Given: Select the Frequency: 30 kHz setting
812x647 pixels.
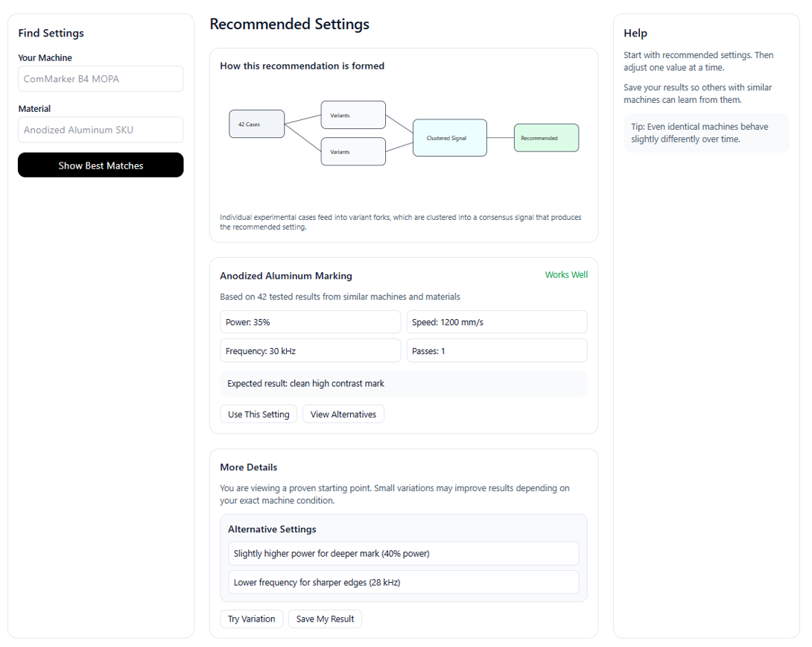Looking at the screenshot, I should [x=310, y=350].
